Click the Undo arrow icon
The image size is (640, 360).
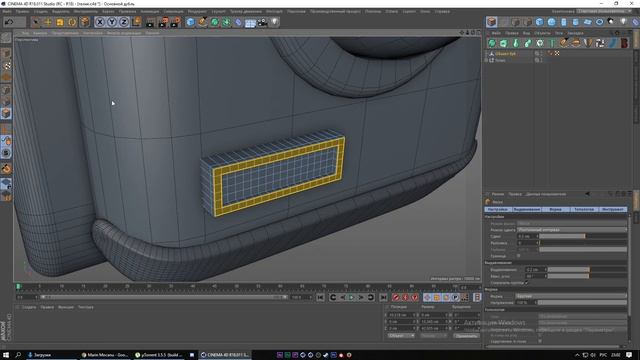(9, 22)
